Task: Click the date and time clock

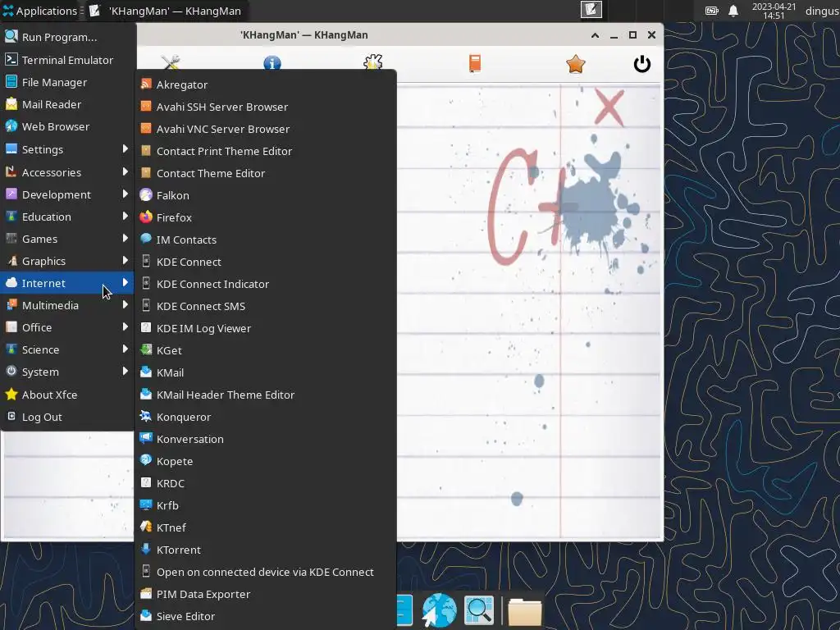Action: (774, 11)
